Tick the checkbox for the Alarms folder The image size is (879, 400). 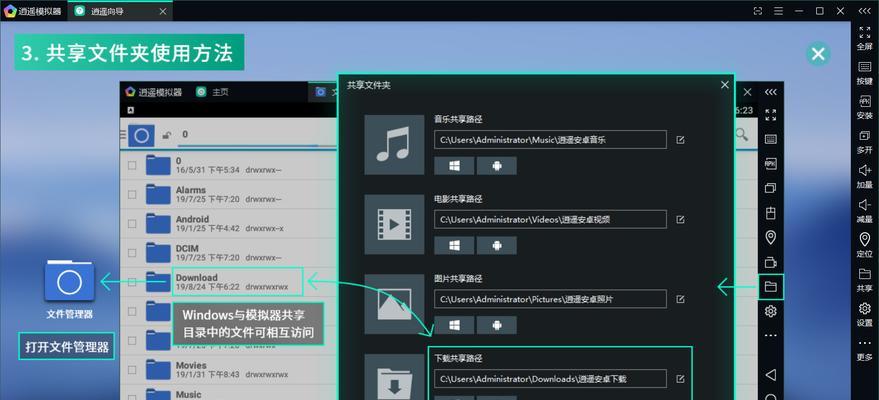pyautogui.click(x=132, y=194)
